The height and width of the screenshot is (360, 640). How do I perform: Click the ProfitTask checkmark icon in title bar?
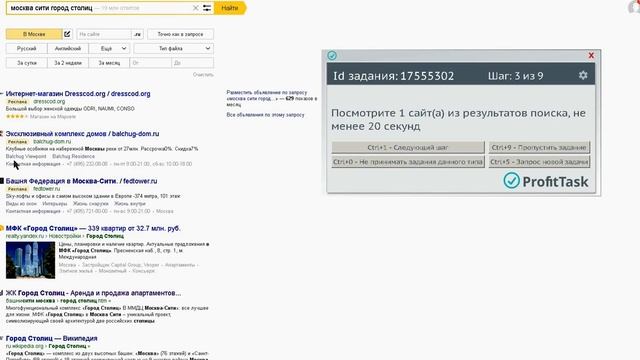[332, 56]
